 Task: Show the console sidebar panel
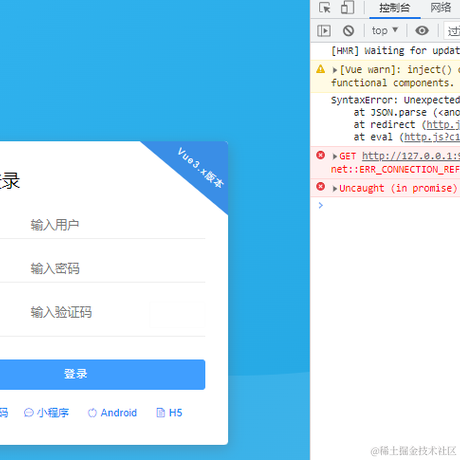[x=324, y=31]
